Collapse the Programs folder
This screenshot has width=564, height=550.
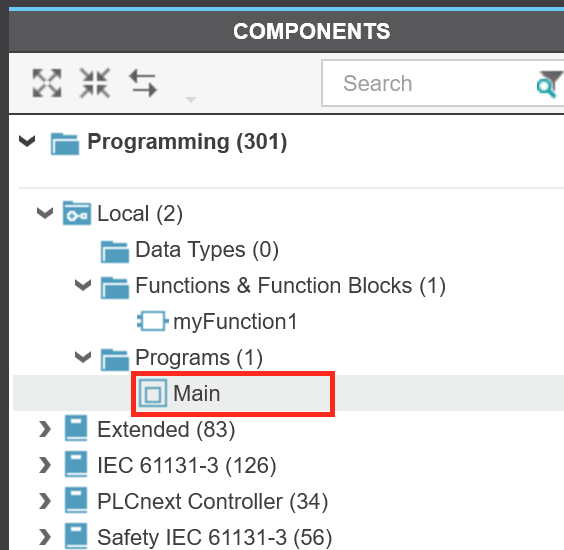click(83, 357)
